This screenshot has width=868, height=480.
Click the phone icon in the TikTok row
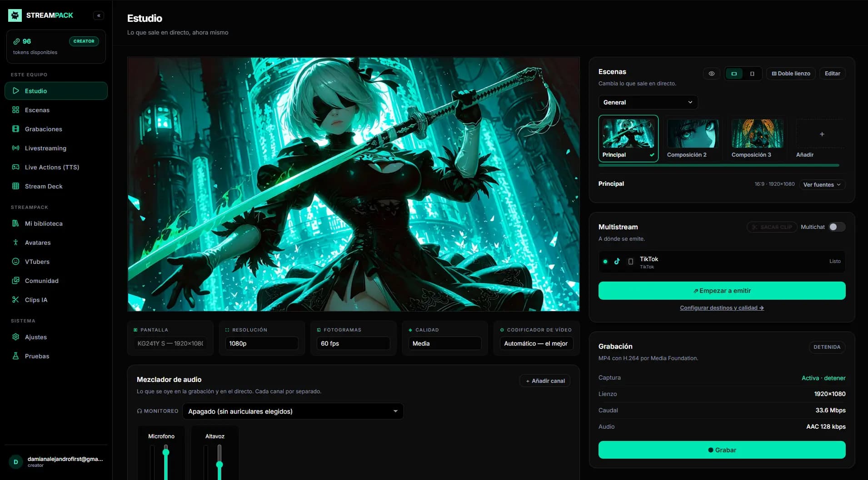[x=631, y=262]
